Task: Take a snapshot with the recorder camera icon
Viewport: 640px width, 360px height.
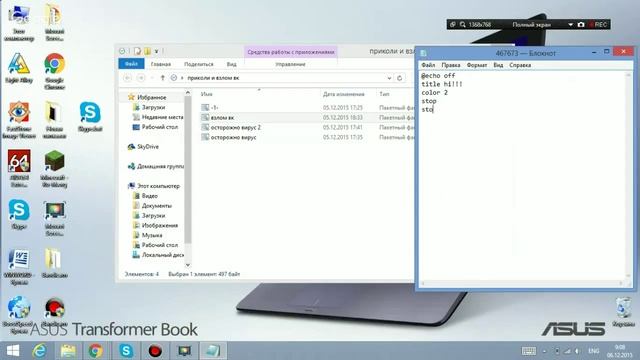Action: point(581,24)
